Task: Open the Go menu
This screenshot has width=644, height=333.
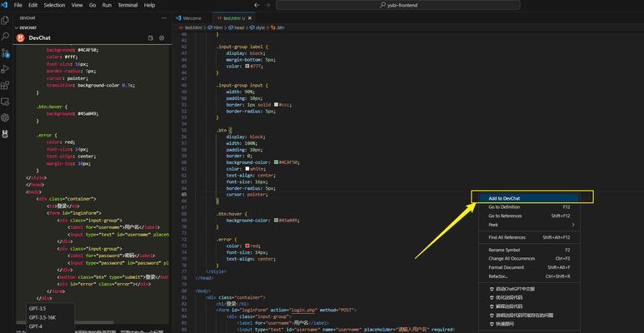Action: pyautogui.click(x=92, y=5)
